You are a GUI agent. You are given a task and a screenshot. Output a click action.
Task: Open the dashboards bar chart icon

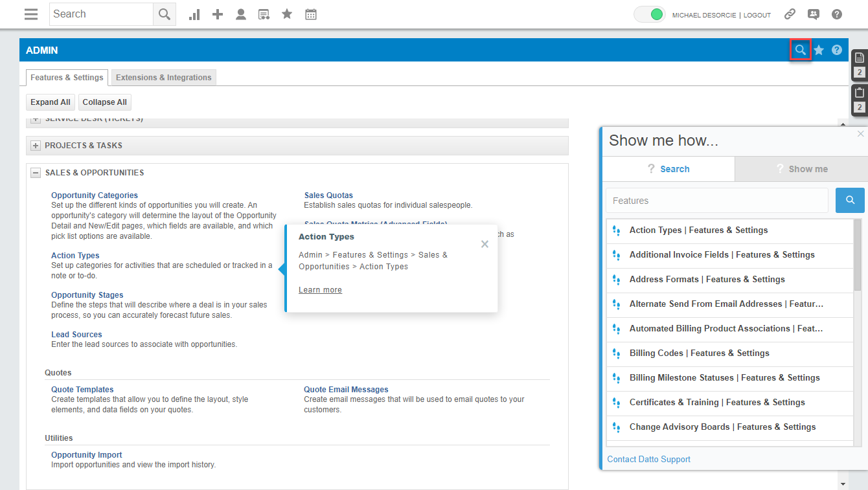pos(194,14)
